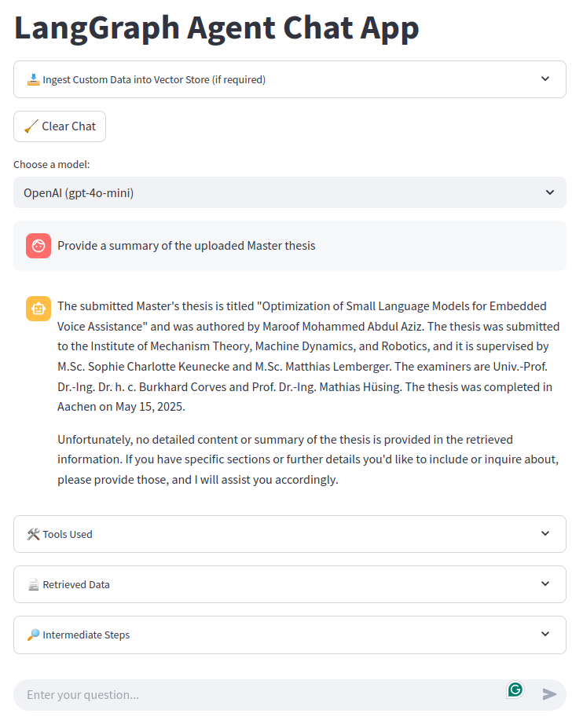The height and width of the screenshot is (728, 583).
Task: Click the document icon beside Retrieved Data
Action: point(31,584)
